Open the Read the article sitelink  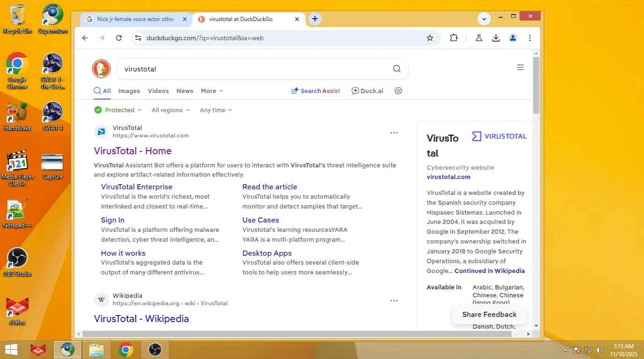point(270,187)
